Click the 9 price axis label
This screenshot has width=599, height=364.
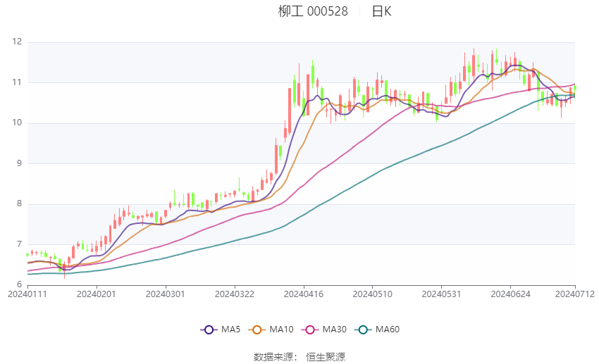coord(20,163)
